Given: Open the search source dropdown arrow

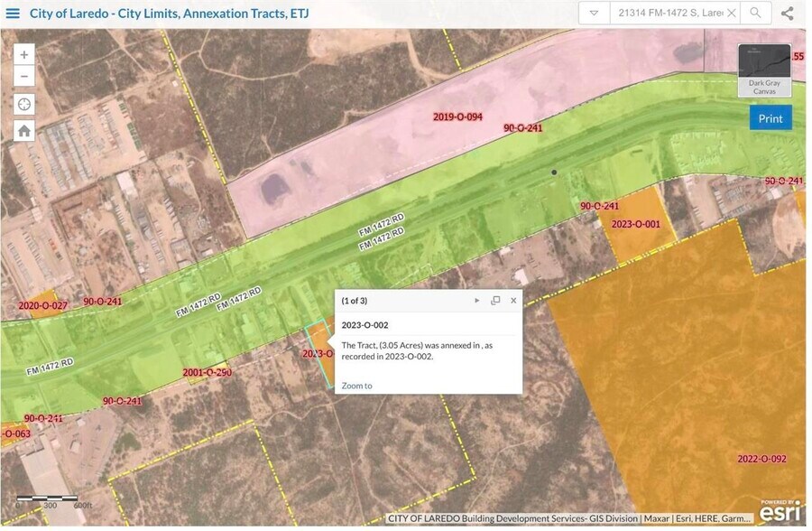Looking at the screenshot, I should [595, 14].
